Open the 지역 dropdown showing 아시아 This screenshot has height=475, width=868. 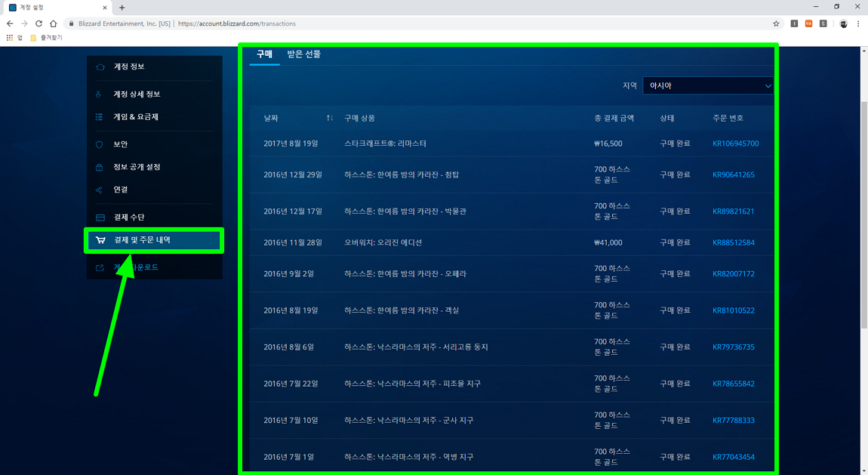tap(709, 86)
